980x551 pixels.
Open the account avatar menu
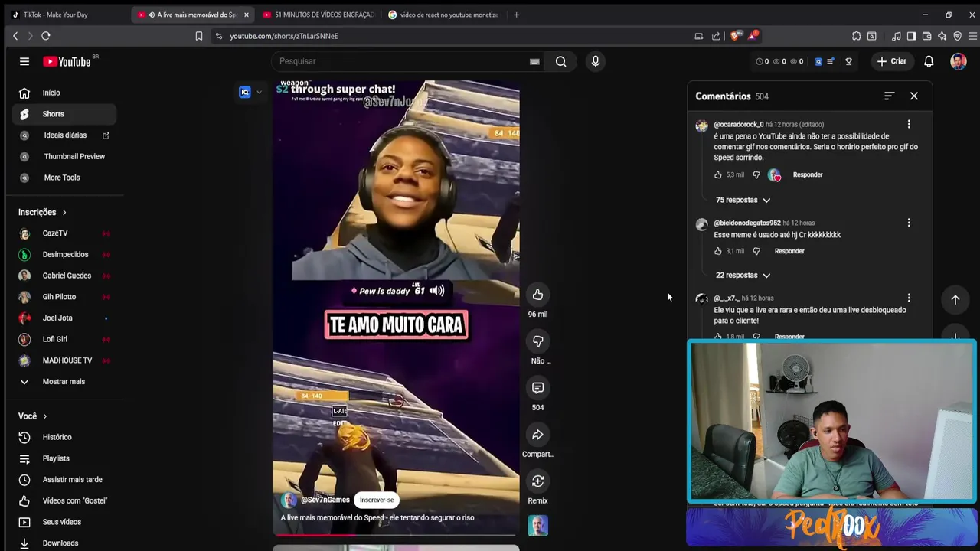pos(959,61)
